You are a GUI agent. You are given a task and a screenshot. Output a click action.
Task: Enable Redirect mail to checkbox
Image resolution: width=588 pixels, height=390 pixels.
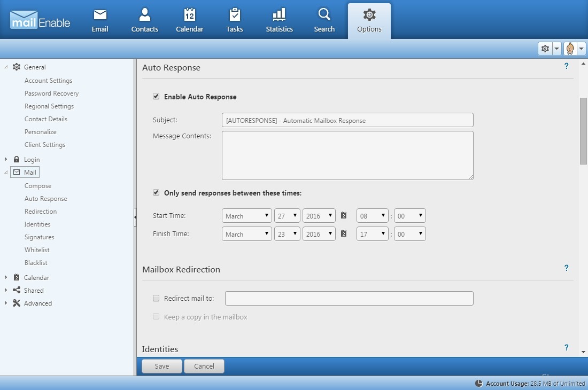[156, 298]
